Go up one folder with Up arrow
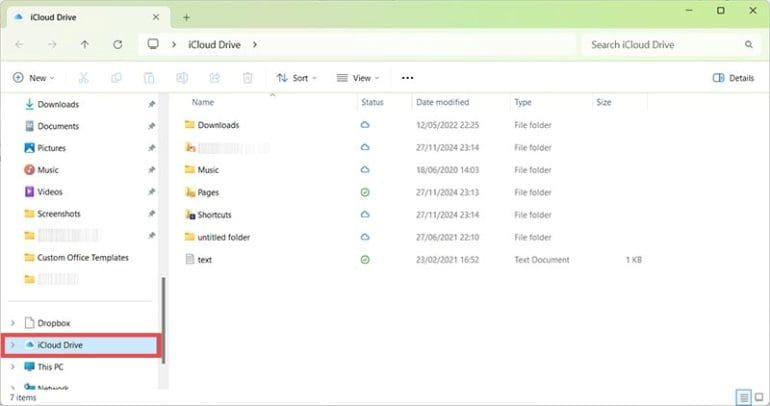This screenshot has width=770, height=406. (x=85, y=45)
